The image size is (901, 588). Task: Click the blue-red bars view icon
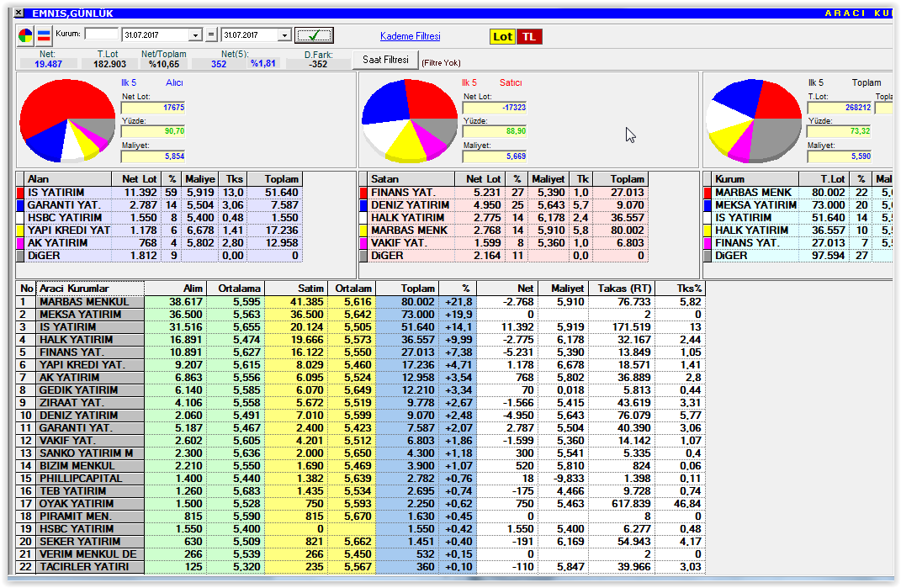[45, 35]
